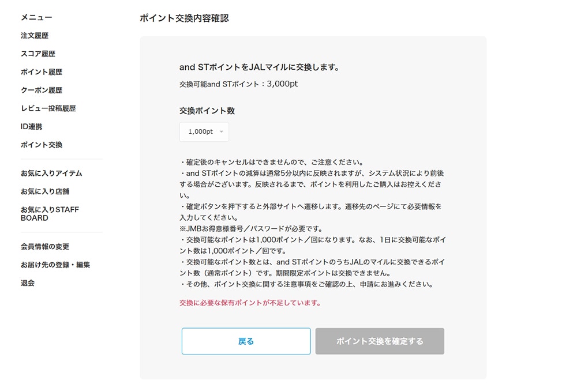Viewport: 577px width, 392px height.
Task: Click the red insufficient points error message
Action: coord(250,303)
